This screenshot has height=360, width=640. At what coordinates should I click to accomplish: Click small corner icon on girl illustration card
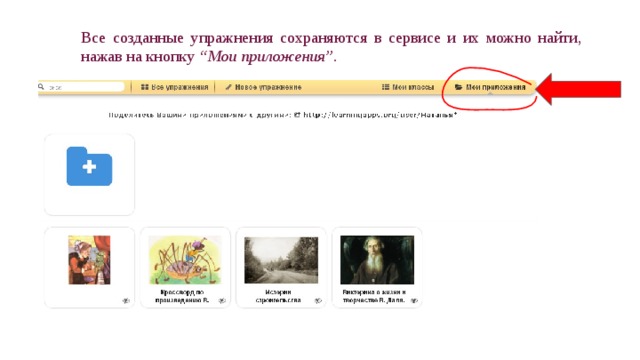point(126,301)
